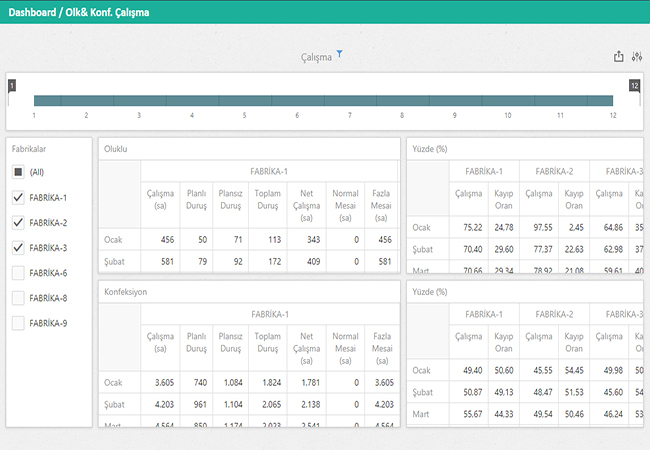This screenshot has height=450, width=650.
Task: Toggle the (All) factories checkbox
Action: click(x=17, y=172)
